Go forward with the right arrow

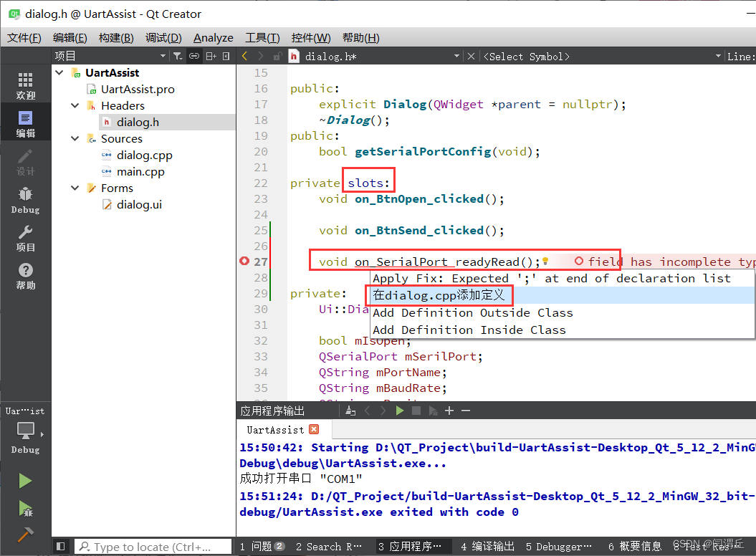click(x=260, y=56)
